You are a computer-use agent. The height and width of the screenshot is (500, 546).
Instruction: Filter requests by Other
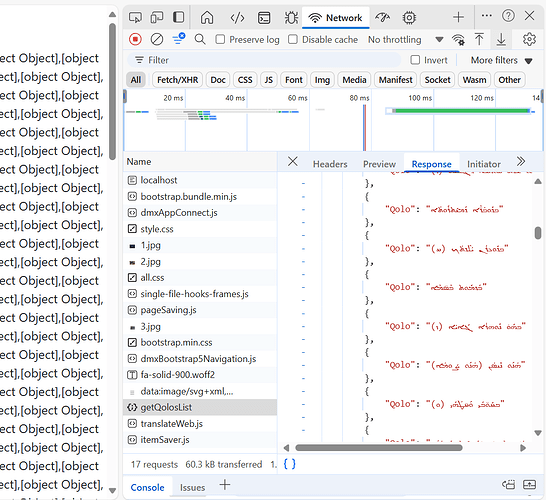pos(509,80)
